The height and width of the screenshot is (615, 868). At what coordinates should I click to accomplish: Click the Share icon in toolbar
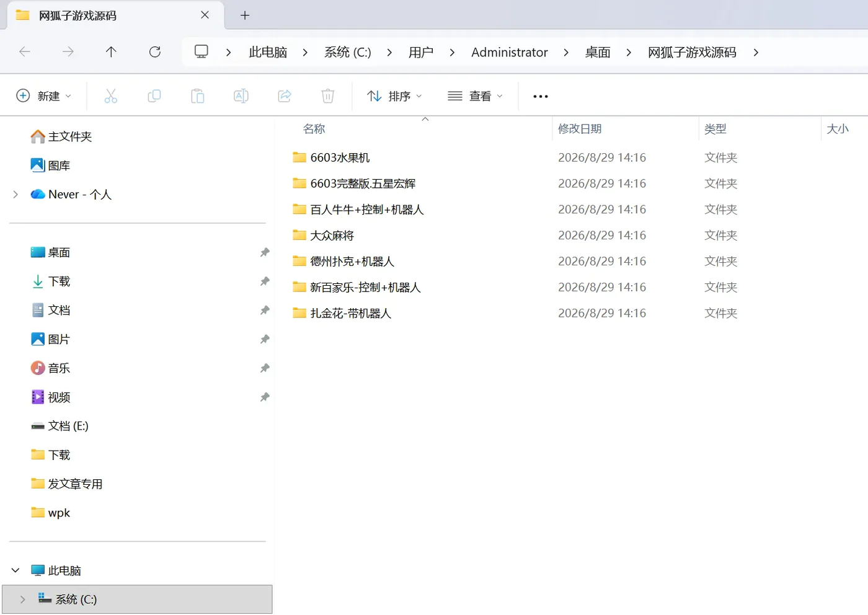[285, 96]
